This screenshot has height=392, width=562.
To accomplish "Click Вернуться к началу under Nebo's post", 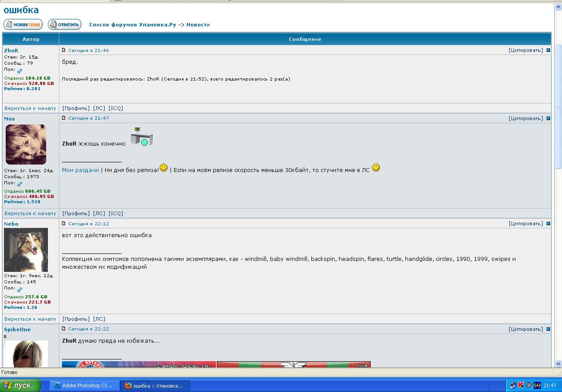I will click(30, 319).
